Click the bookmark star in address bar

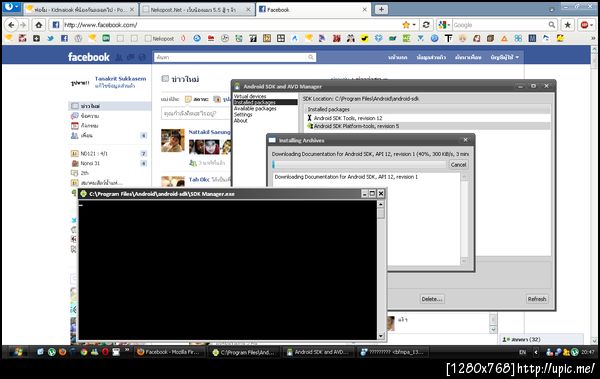[x=406, y=25]
